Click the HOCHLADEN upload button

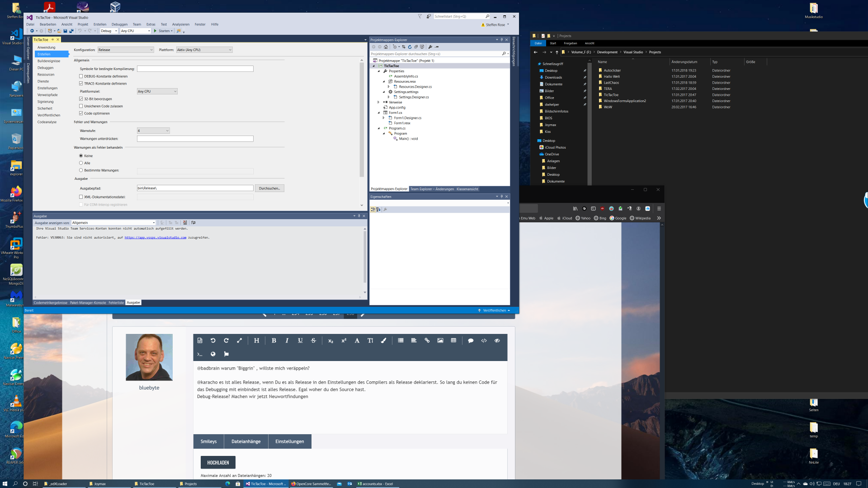click(x=218, y=463)
